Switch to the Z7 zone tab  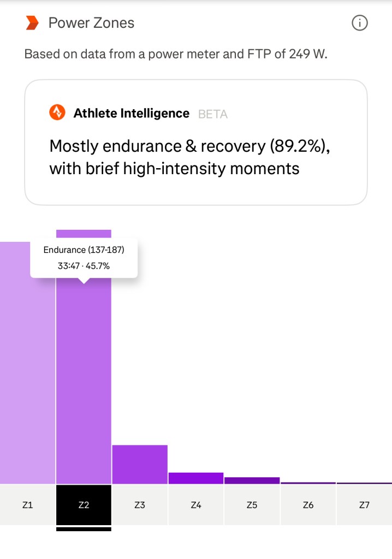(364, 505)
